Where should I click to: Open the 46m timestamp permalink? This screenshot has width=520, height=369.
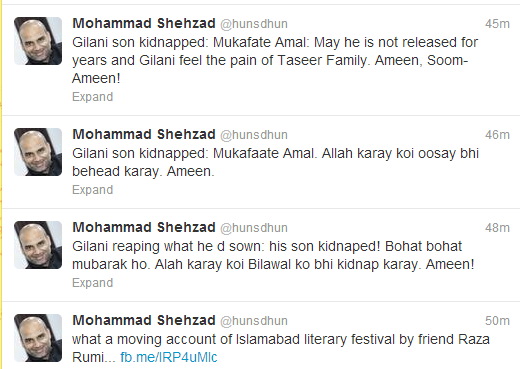point(497,135)
